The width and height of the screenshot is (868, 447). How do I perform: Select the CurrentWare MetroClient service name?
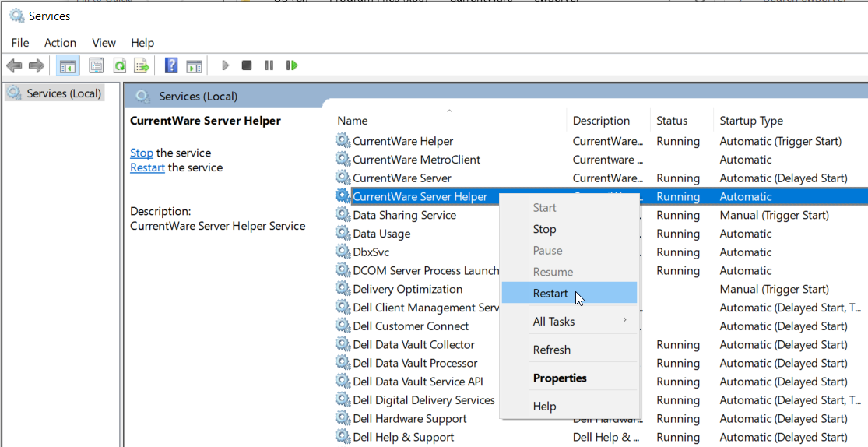pyautogui.click(x=416, y=160)
